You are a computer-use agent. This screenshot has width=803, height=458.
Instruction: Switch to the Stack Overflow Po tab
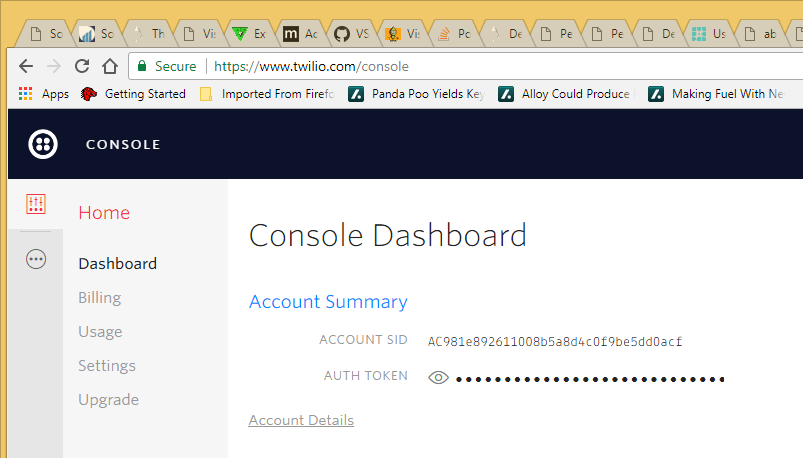point(454,34)
